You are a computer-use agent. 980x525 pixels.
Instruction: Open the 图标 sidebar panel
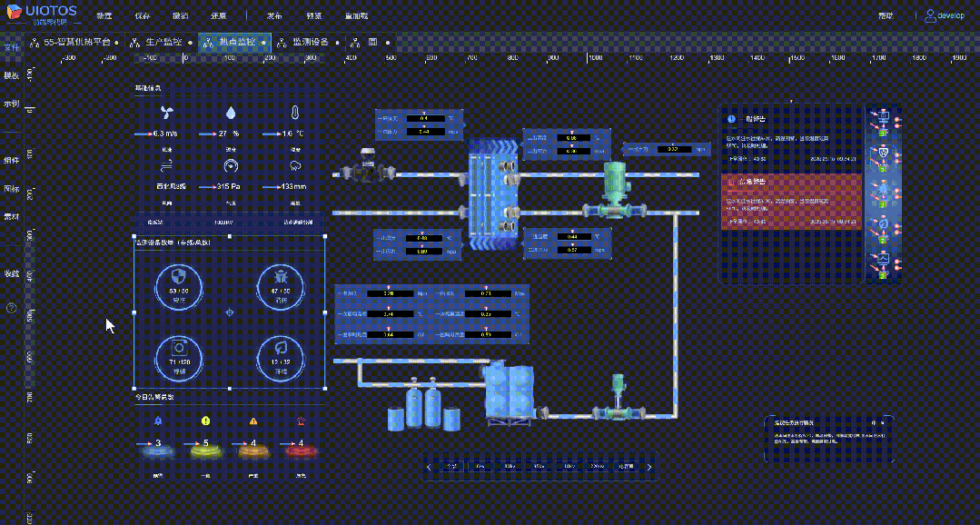point(11,188)
